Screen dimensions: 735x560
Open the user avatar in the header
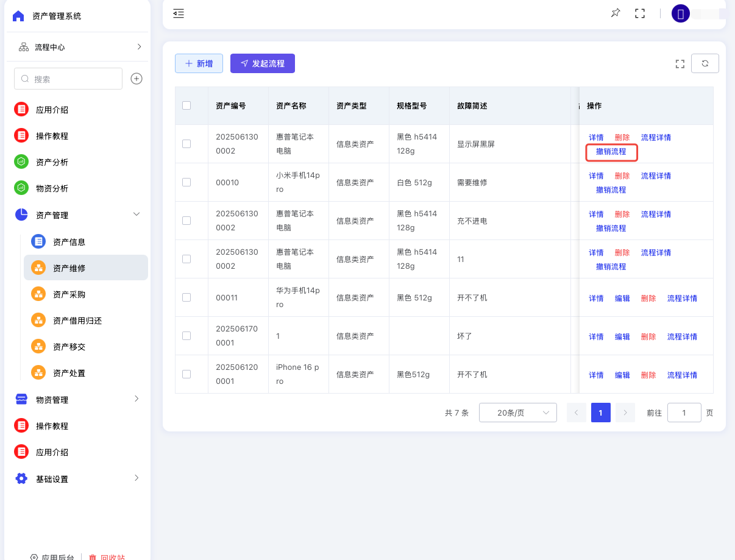point(681,13)
